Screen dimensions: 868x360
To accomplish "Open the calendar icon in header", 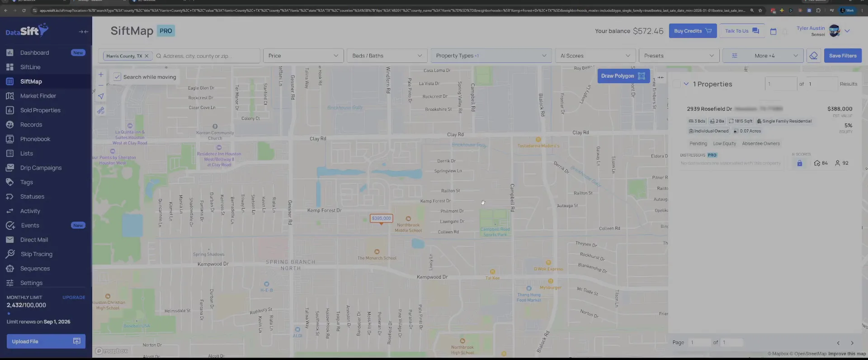I will 773,31.
